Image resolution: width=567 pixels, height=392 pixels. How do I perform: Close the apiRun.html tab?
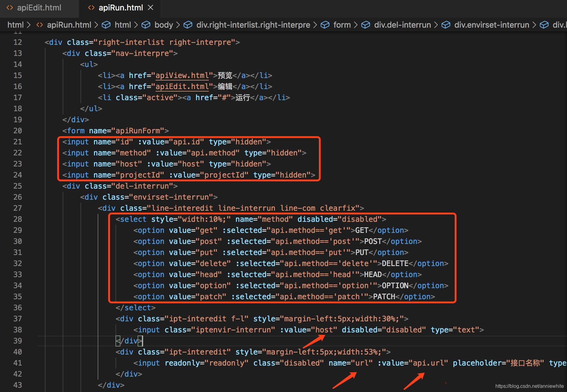coord(151,8)
